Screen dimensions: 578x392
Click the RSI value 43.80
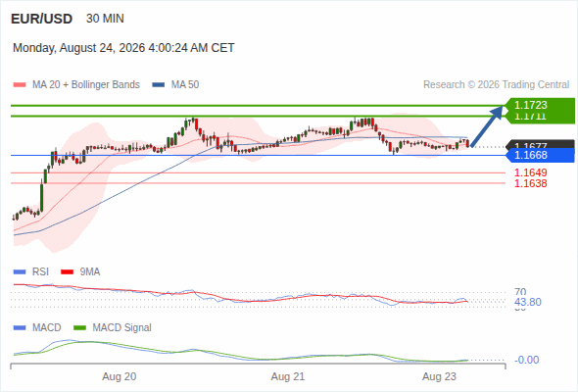[528, 303]
